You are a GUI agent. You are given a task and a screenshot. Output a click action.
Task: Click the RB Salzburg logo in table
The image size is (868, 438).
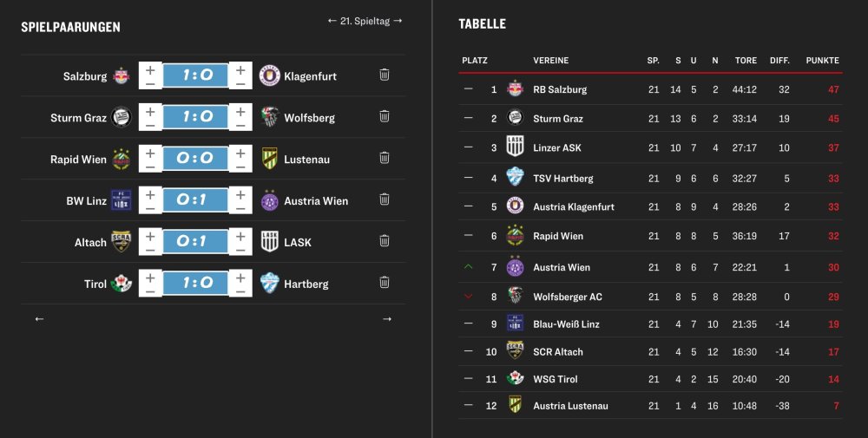(x=515, y=88)
